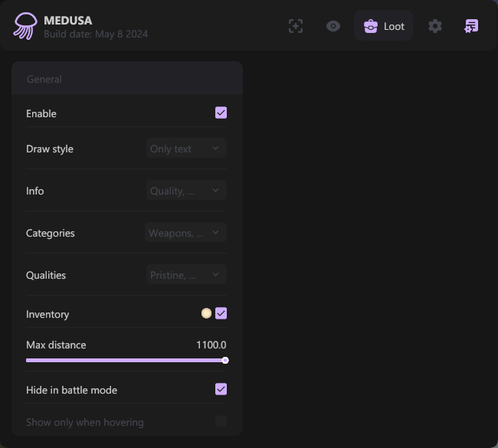Toggle the Inventory checkbox

[221, 313]
